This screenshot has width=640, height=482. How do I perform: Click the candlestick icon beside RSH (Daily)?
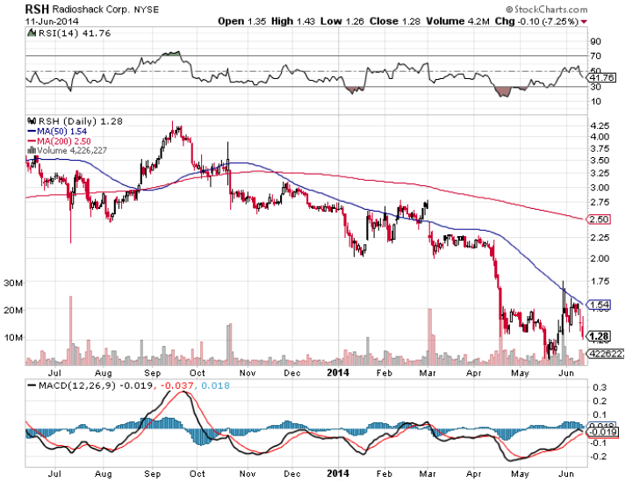(x=32, y=121)
